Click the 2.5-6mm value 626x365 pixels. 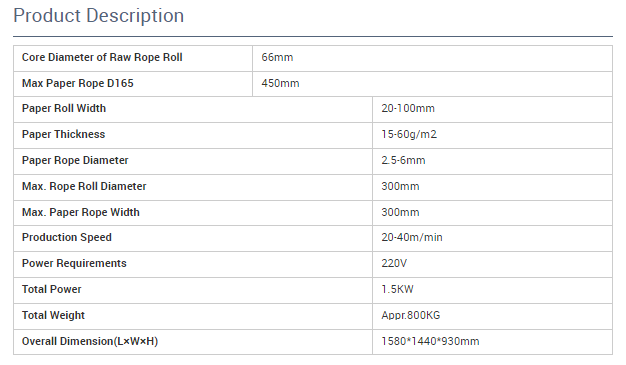pyautogui.click(x=403, y=161)
